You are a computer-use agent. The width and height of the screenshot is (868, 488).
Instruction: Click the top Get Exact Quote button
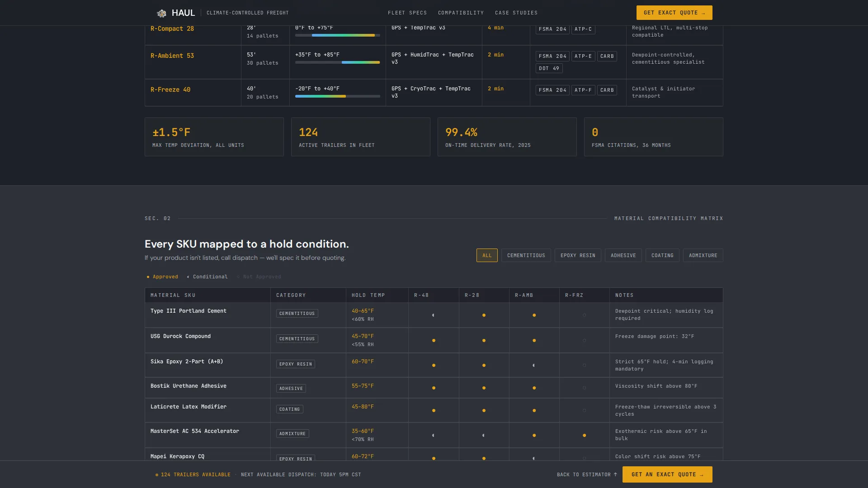tap(674, 13)
